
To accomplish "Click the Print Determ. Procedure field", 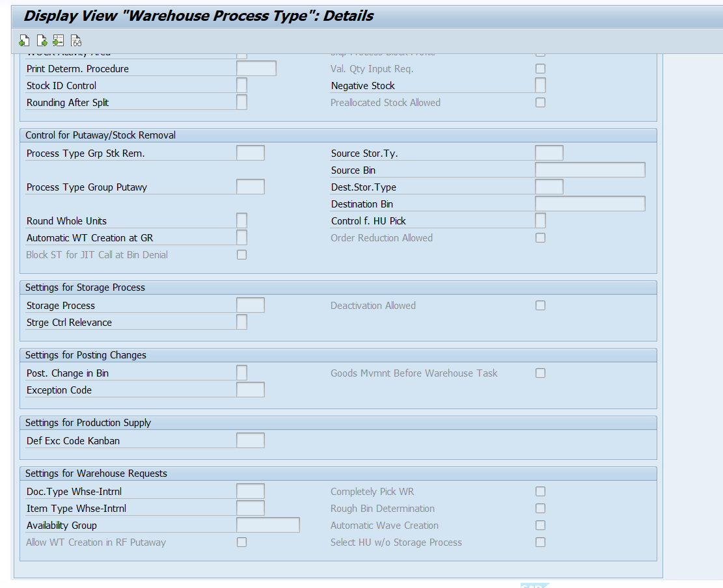I will pos(256,68).
